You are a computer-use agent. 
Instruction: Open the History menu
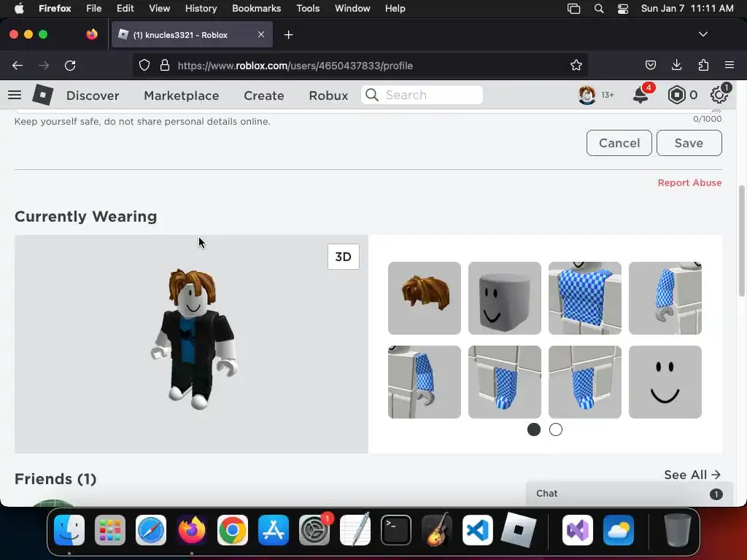tap(201, 9)
